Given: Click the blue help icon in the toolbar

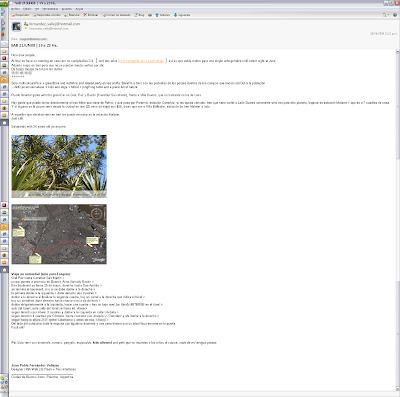Looking at the screenshot, I should pyautogui.click(x=395, y=15).
